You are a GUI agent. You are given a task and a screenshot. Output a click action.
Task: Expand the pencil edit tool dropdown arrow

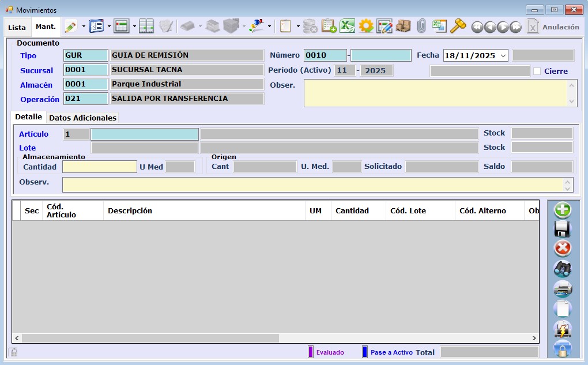point(84,27)
